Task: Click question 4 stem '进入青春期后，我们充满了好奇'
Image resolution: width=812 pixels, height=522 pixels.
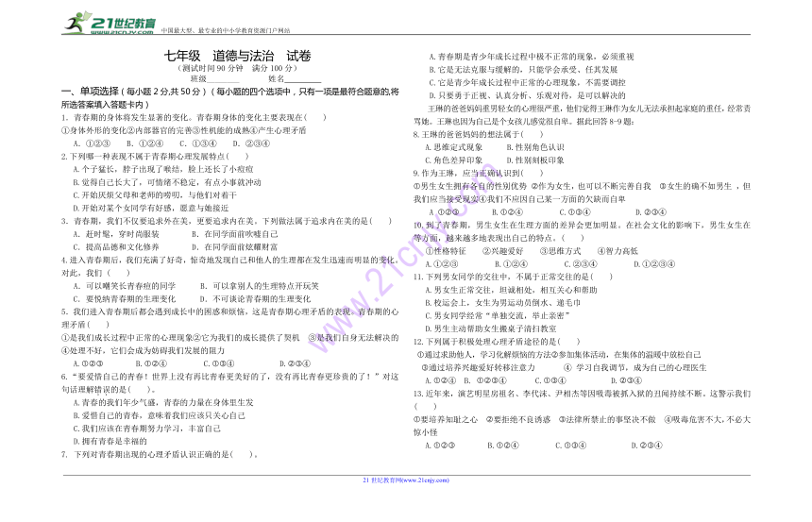Action: point(230,267)
